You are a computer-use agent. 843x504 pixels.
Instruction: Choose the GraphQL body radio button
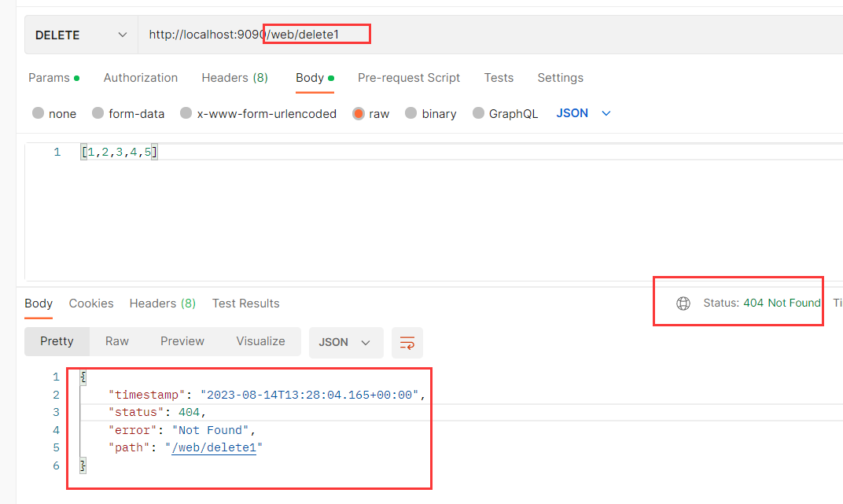tap(478, 113)
